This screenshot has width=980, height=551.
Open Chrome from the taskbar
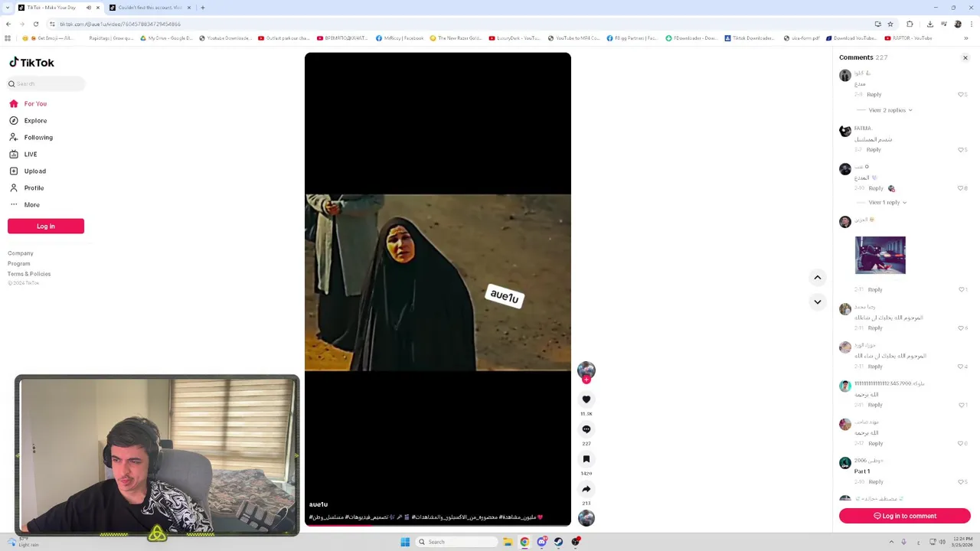(x=524, y=542)
